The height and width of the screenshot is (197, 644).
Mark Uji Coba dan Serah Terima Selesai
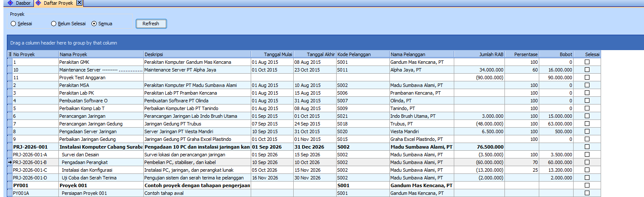[x=587, y=178]
